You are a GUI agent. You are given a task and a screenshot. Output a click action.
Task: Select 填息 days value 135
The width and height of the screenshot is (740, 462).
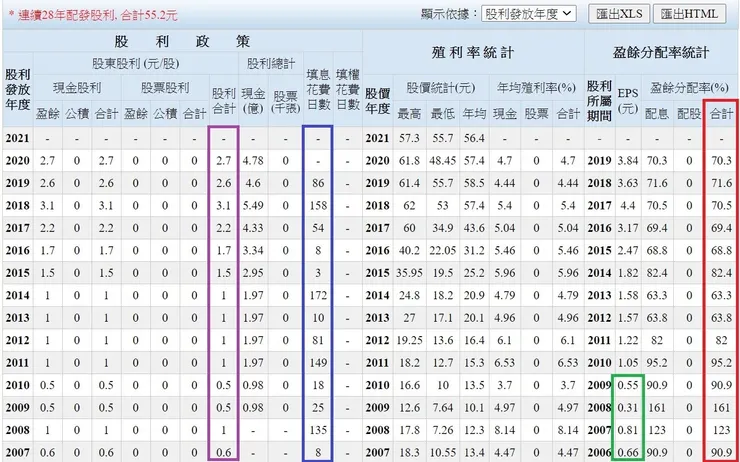(x=318, y=430)
